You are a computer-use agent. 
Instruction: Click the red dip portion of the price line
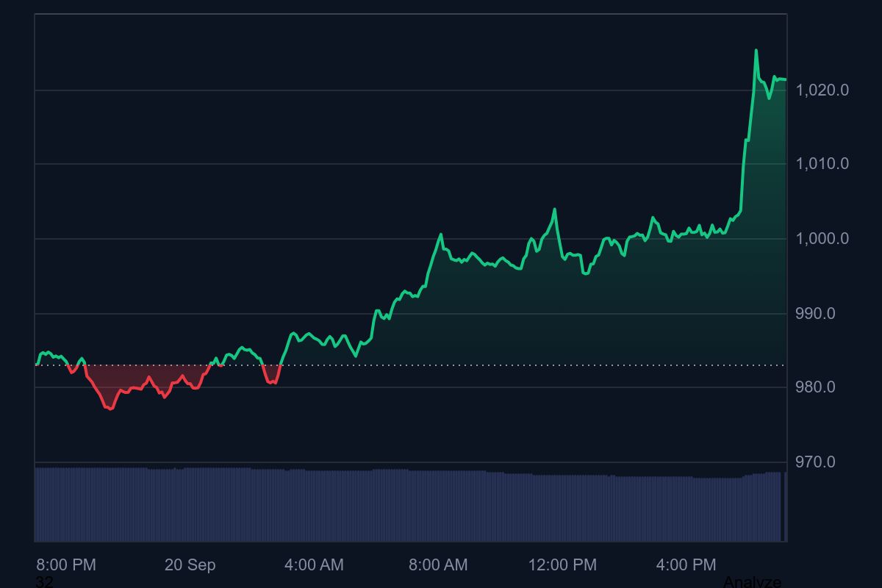(x=110, y=408)
